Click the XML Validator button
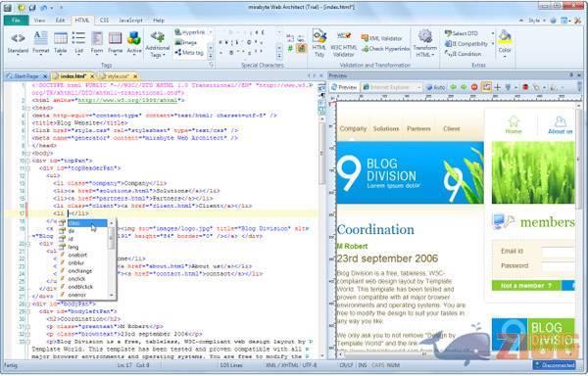Image resolution: width=588 pixels, height=376 pixels. pyautogui.click(x=382, y=38)
